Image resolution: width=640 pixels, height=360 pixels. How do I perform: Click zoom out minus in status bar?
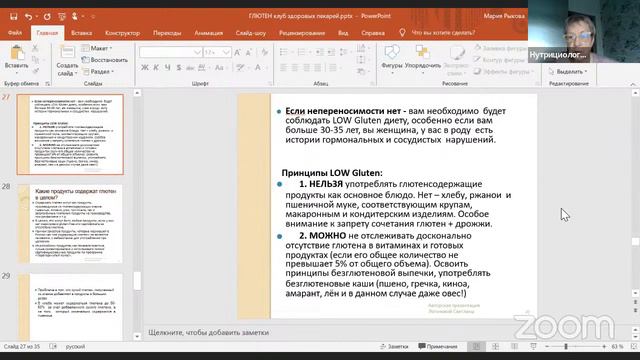click(547, 347)
